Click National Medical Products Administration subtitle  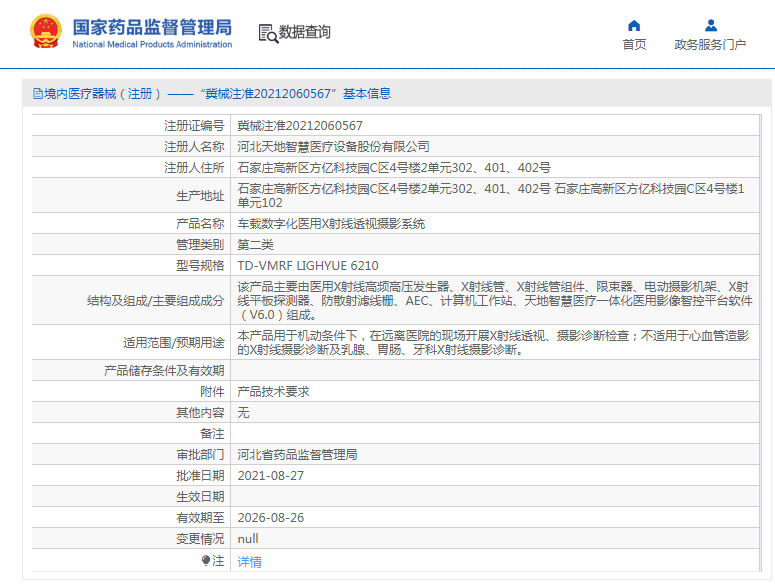152,44
